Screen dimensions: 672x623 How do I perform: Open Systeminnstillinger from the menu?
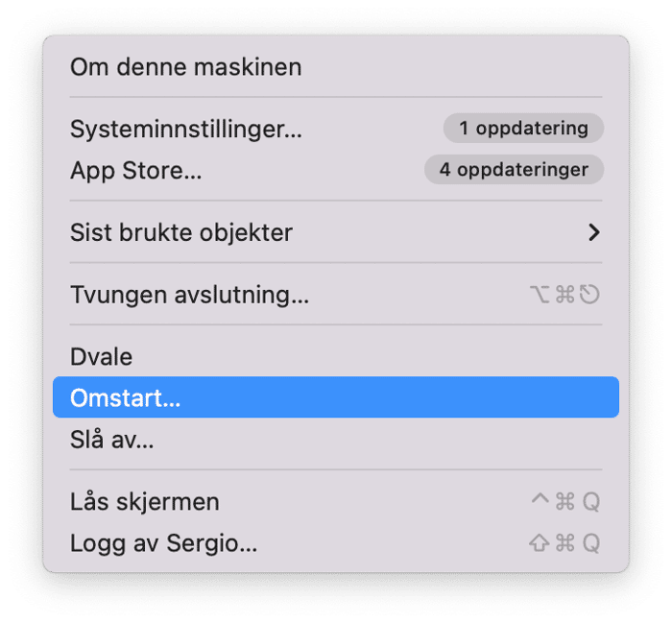click(186, 129)
